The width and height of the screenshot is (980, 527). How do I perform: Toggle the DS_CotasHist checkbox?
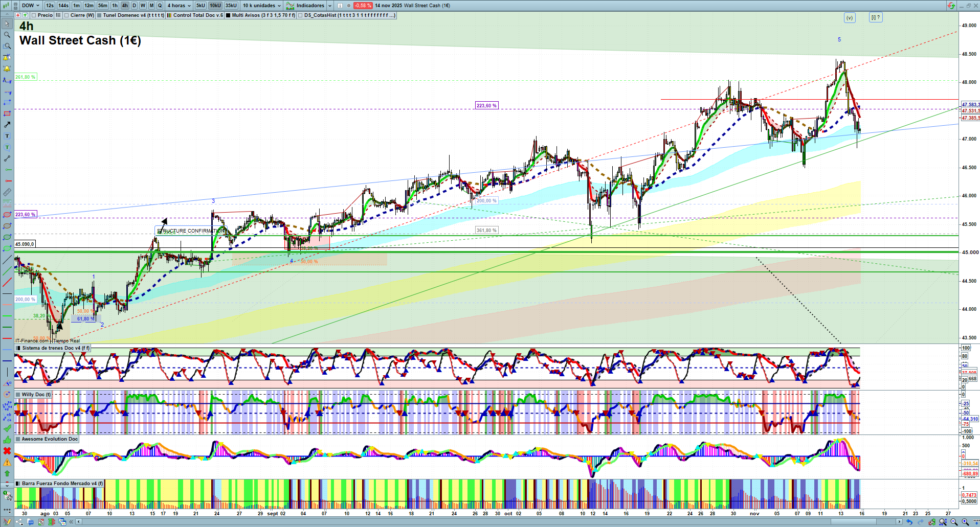(x=300, y=15)
